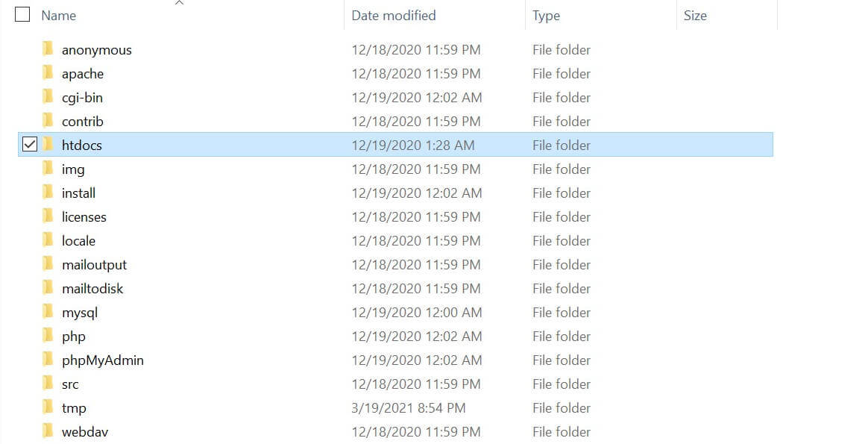Screen dimensions: 868x444
Task: Open the licenses folder
Action: point(84,216)
